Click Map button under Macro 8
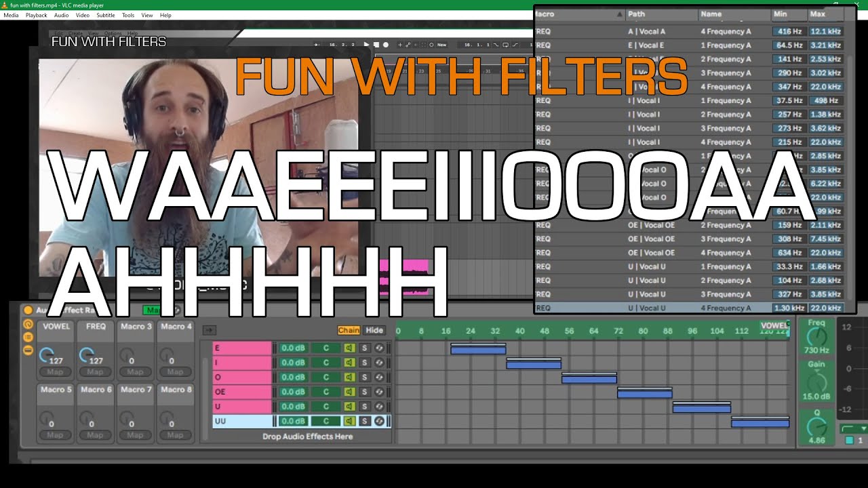 (175, 434)
